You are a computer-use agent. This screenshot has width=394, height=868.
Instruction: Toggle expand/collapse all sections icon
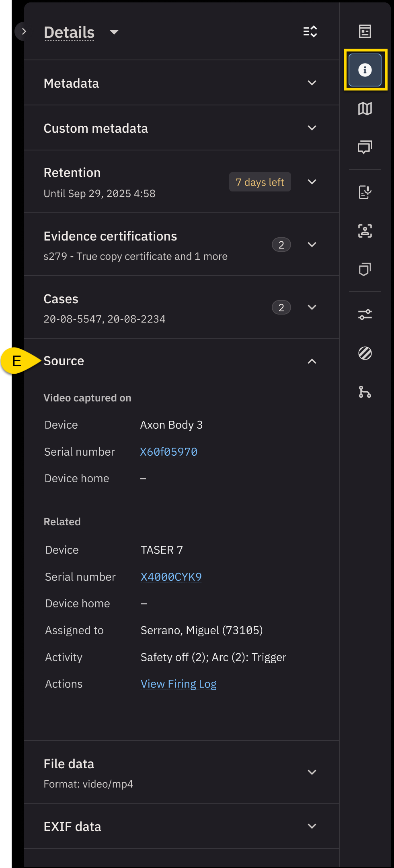click(x=310, y=32)
